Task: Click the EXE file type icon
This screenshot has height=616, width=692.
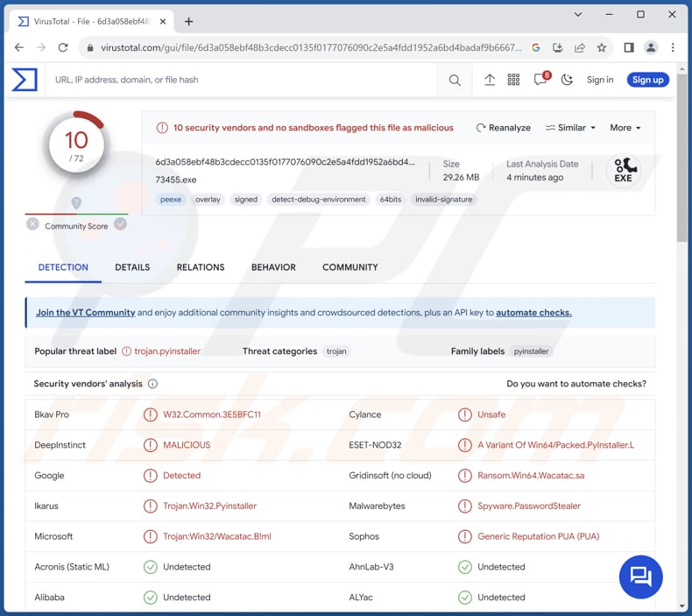Action: click(623, 171)
